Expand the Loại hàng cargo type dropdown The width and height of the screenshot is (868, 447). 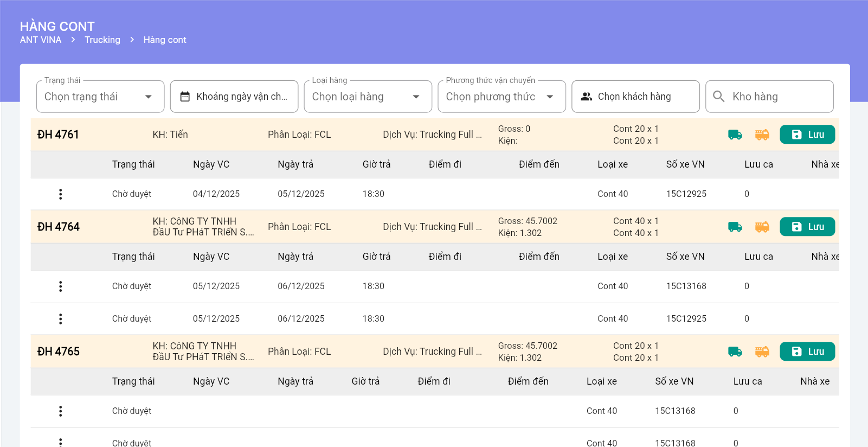(368, 97)
